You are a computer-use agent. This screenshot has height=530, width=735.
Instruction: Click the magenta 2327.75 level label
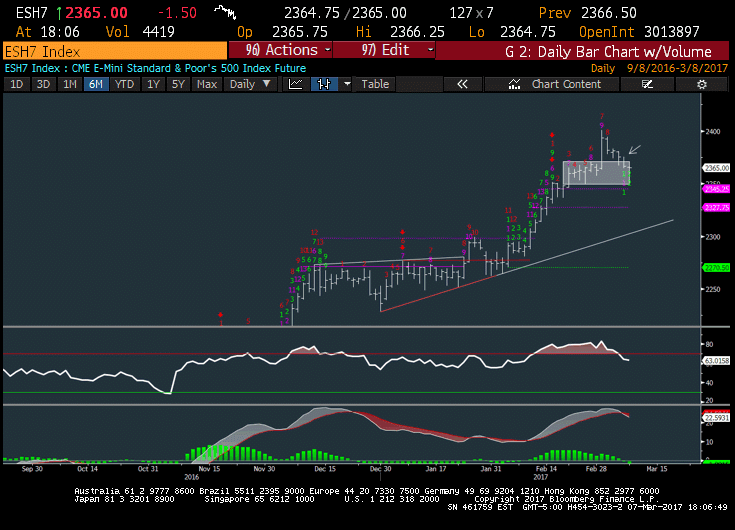717,207
